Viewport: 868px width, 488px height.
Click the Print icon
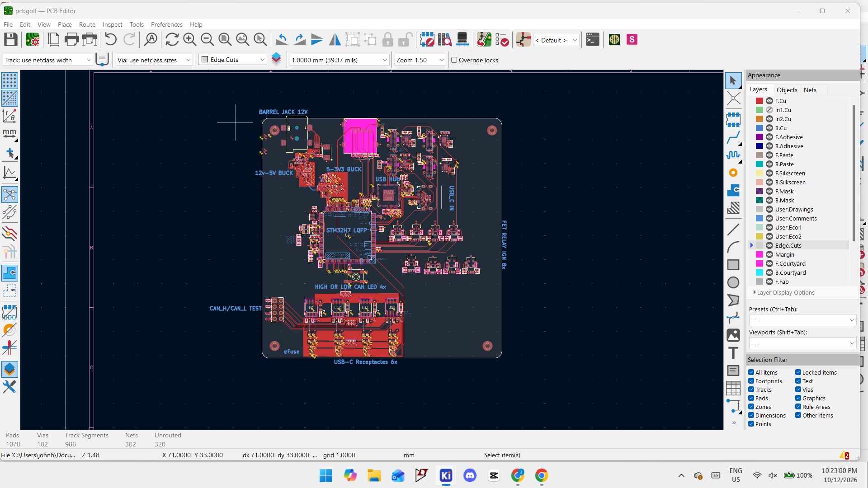pos(71,40)
